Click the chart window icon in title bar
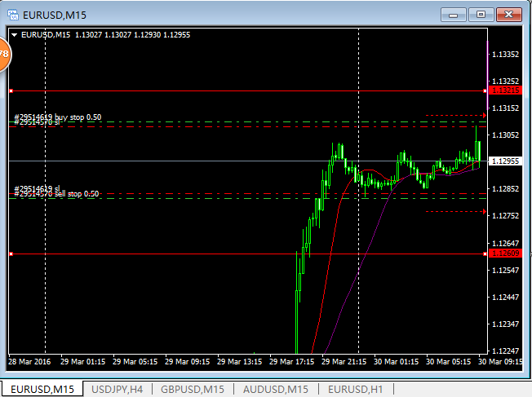Viewport: 532px width, 397px height. [14, 14]
